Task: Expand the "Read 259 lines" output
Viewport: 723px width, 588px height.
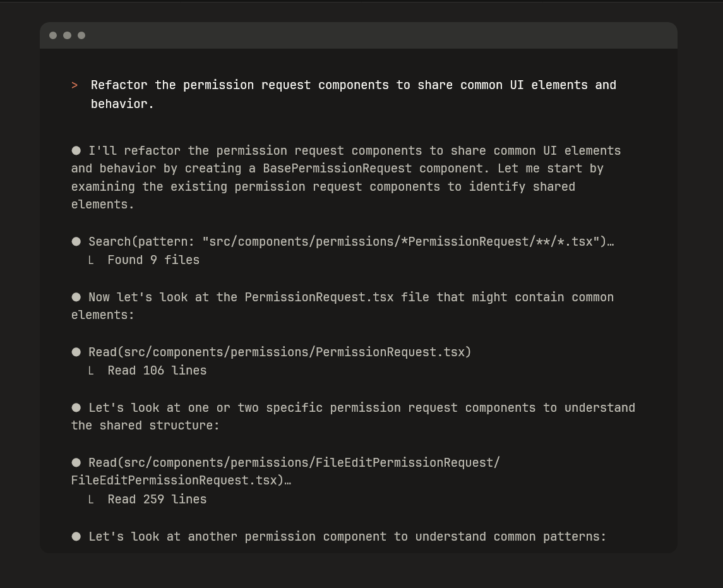Action: pyautogui.click(x=157, y=499)
